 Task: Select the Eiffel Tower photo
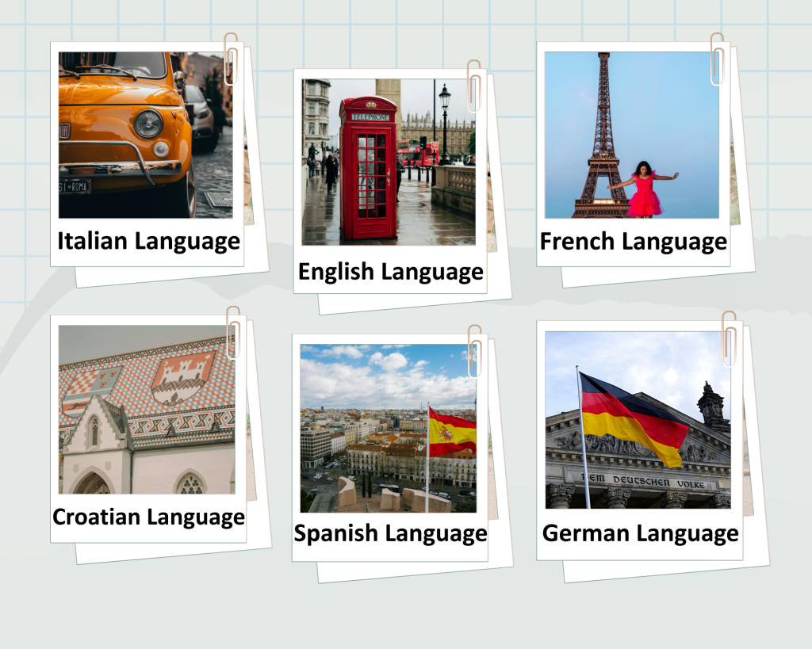[x=632, y=135]
